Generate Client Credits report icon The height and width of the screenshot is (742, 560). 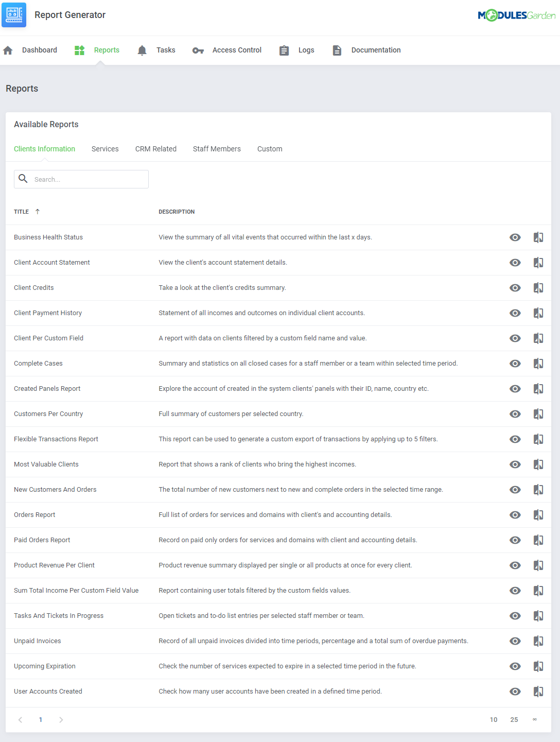tap(538, 288)
